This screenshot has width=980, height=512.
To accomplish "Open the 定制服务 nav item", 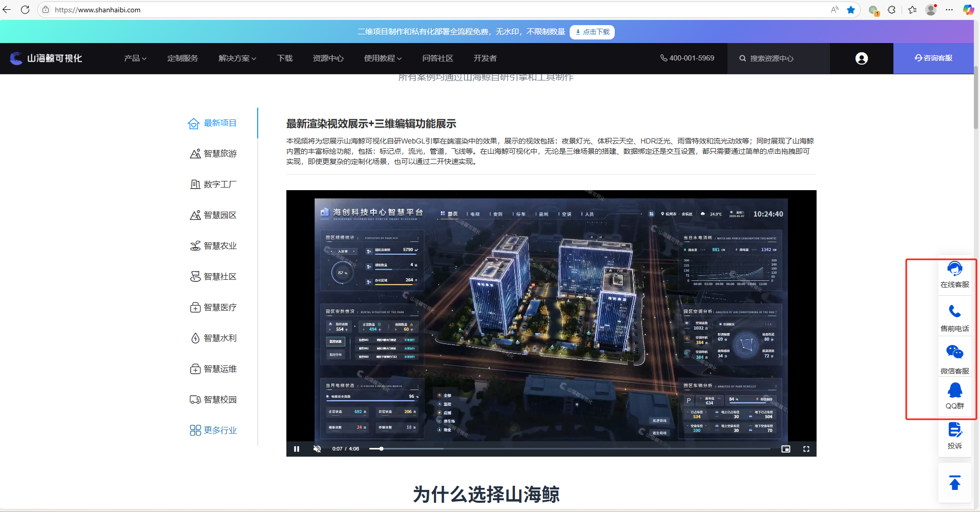I will pyautogui.click(x=182, y=58).
